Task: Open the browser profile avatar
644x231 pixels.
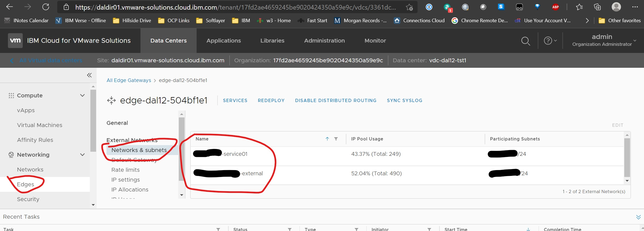Action: coord(616,7)
